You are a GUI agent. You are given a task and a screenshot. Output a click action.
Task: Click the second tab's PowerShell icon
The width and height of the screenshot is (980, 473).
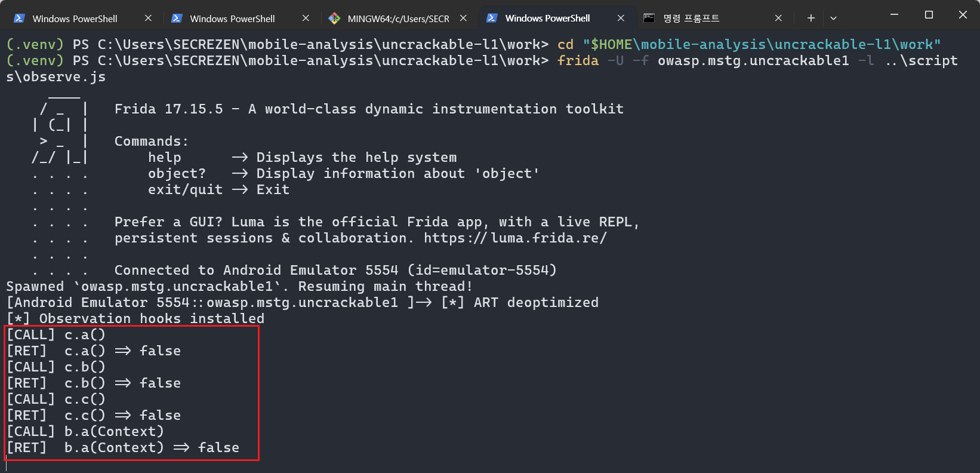click(177, 19)
